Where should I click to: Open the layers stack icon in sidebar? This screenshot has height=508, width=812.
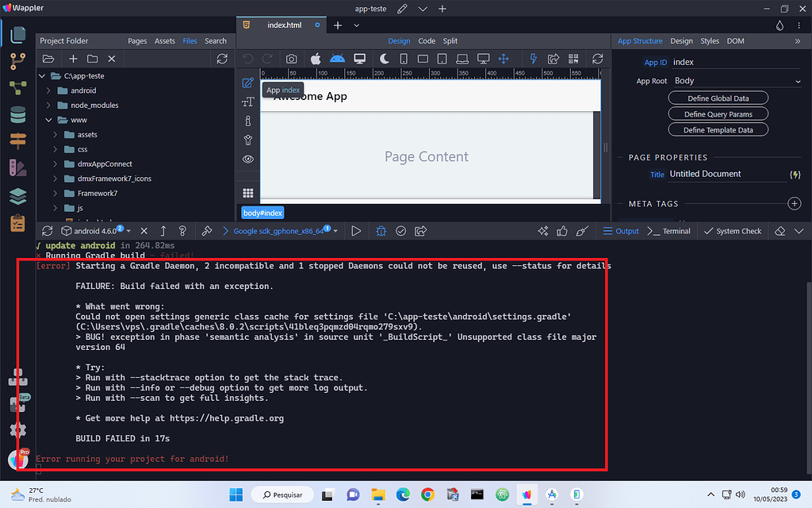tap(18, 196)
